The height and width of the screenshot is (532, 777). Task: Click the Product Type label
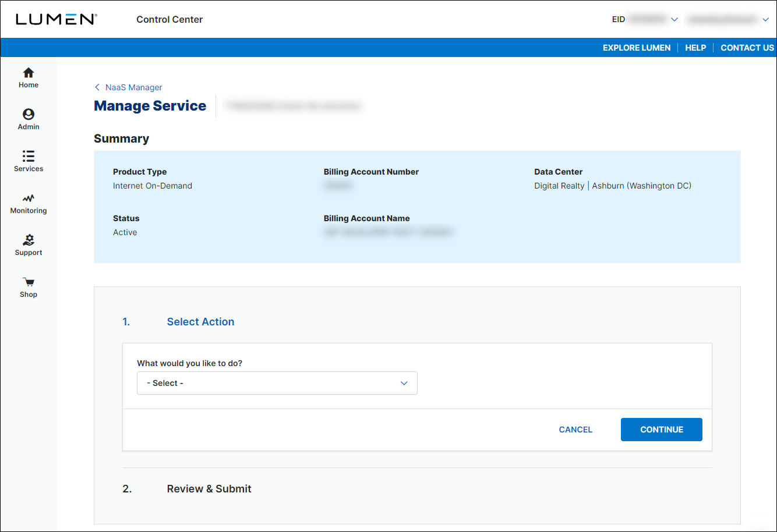click(140, 172)
